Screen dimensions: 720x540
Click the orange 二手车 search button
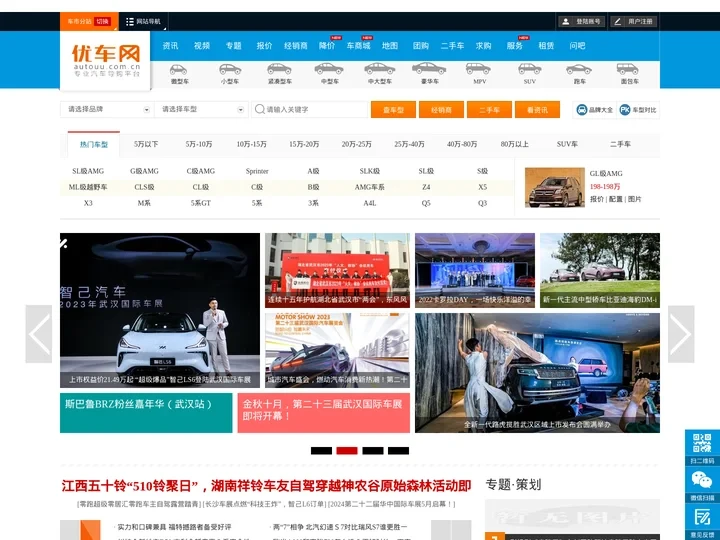tap(489, 110)
